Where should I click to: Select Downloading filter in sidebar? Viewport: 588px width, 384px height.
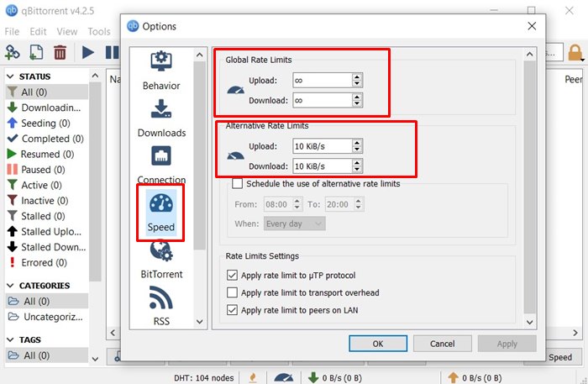point(47,108)
